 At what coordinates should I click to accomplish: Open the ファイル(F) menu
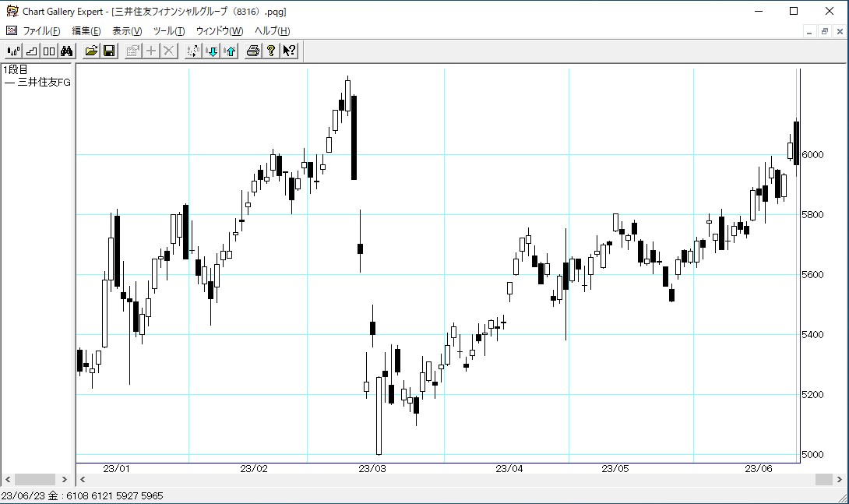pos(41,31)
